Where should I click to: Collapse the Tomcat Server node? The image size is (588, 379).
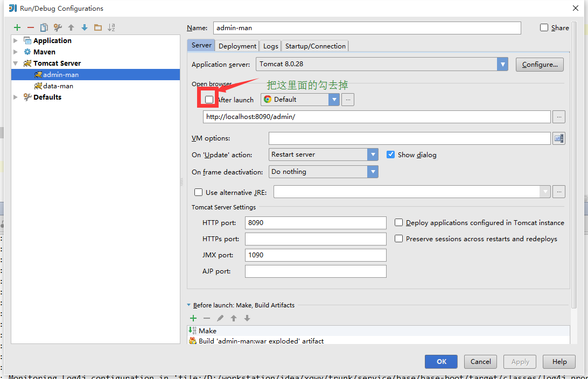[x=16, y=64]
